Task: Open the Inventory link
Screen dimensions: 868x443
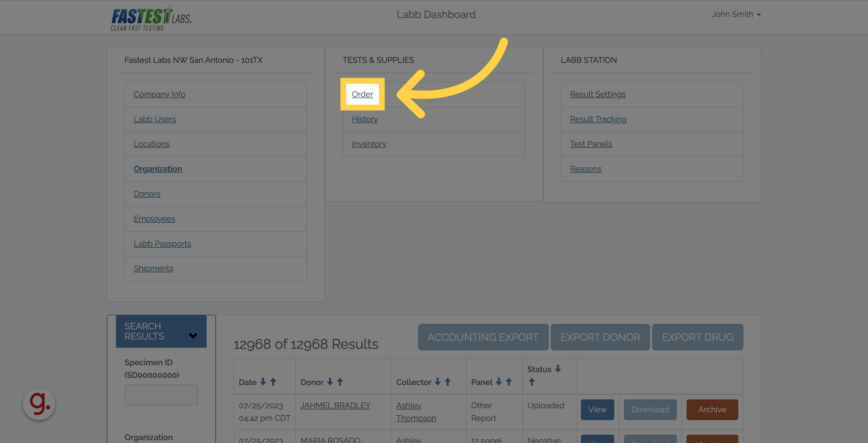Action: [369, 144]
